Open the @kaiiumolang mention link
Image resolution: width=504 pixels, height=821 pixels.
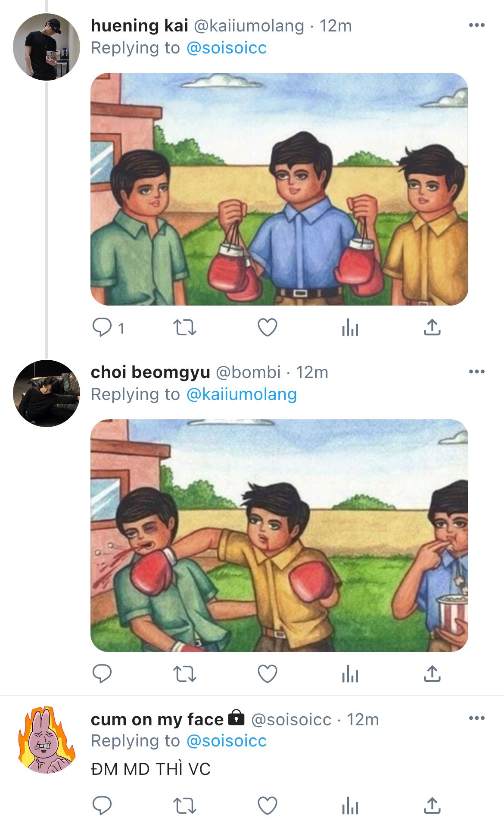point(241,394)
